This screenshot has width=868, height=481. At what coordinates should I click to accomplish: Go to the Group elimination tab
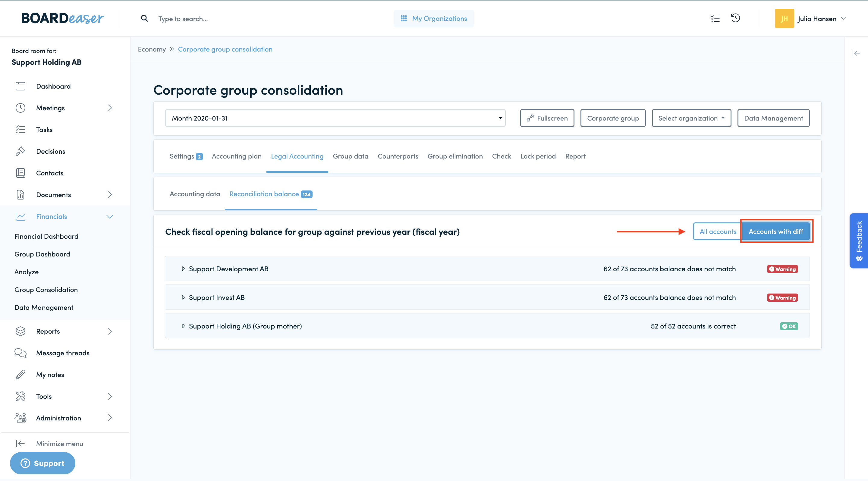455,156
